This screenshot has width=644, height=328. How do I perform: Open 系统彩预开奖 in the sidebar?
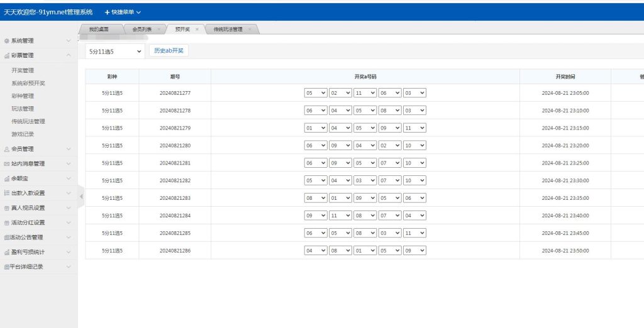pos(28,84)
